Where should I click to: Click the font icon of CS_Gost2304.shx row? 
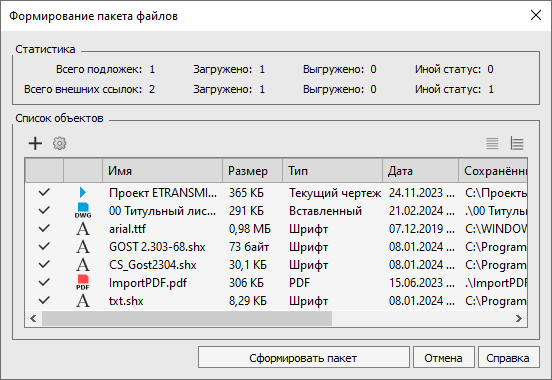83,264
